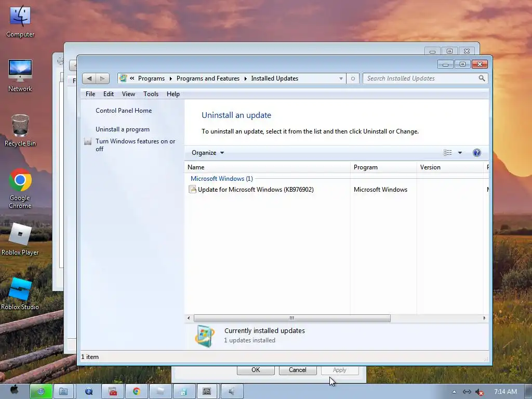Open the Edit menu
This screenshot has height=399, width=532.
tap(109, 94)
